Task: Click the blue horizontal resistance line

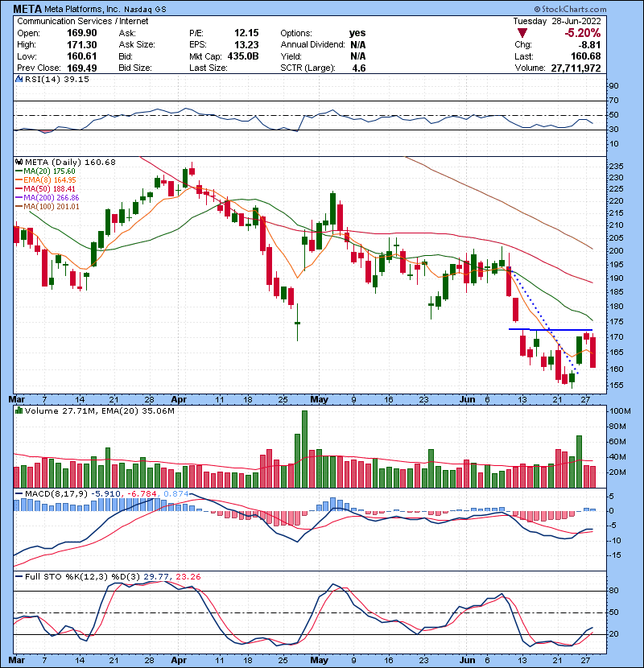Action: 551,329
